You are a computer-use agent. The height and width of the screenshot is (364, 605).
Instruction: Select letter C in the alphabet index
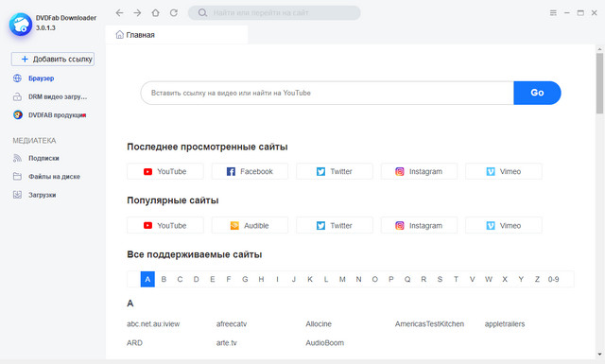(181, 279)
